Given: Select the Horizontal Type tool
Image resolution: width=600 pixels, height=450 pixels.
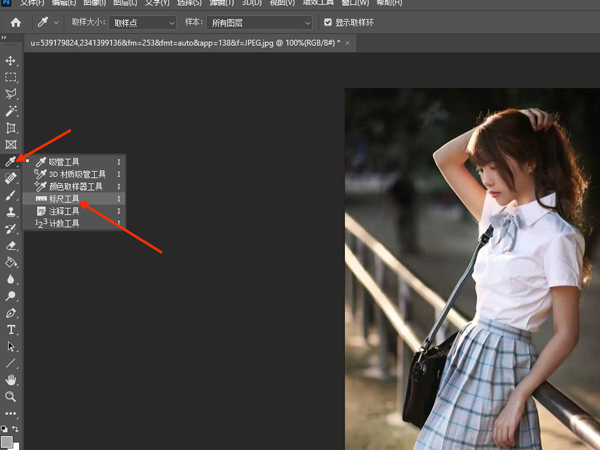Looking at the screenshot, I should 11,329.
